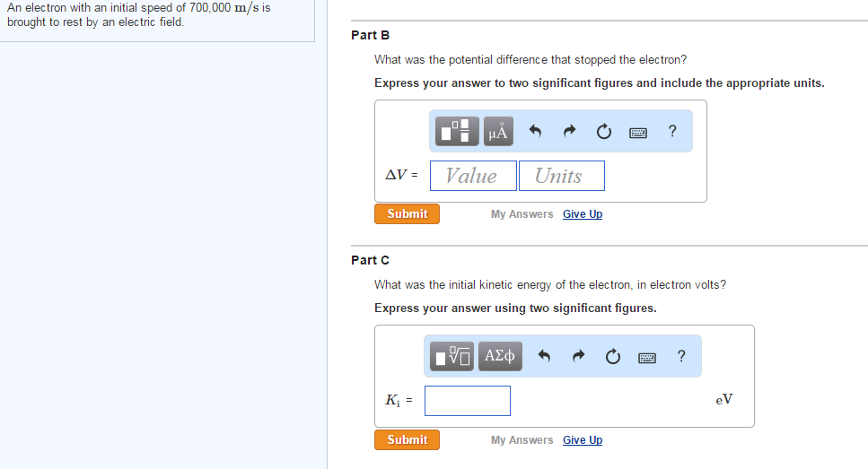Click undo arrow in Part C toolbar
868x469 pixels.
click(x=544, y=357)
